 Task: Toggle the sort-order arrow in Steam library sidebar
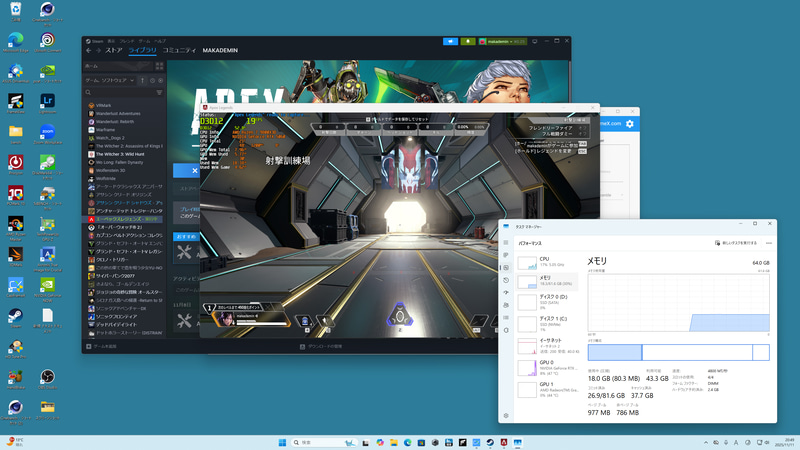(x=142, y=81)
